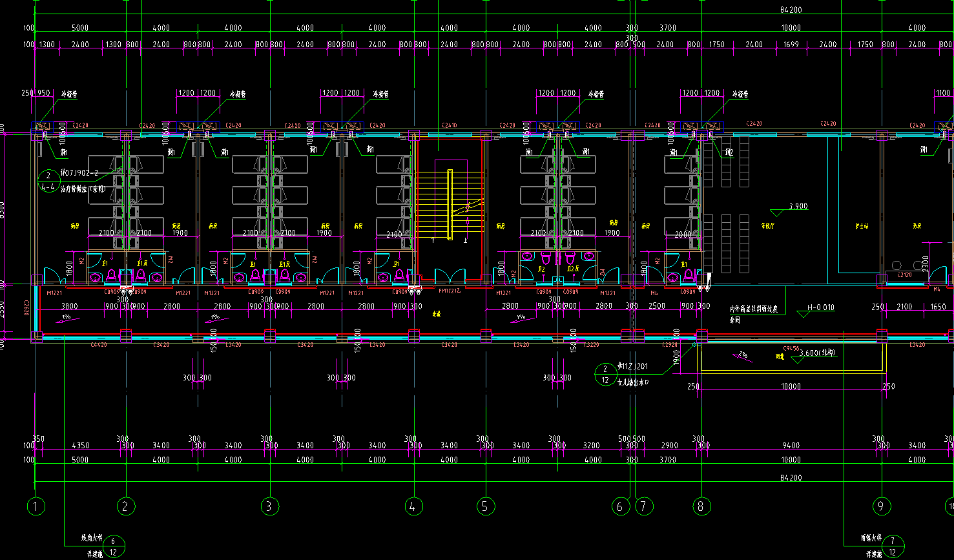Screen dimensions: 954x560
Task: Select grid axis bubble 3
Action: (x=269, y=506)
